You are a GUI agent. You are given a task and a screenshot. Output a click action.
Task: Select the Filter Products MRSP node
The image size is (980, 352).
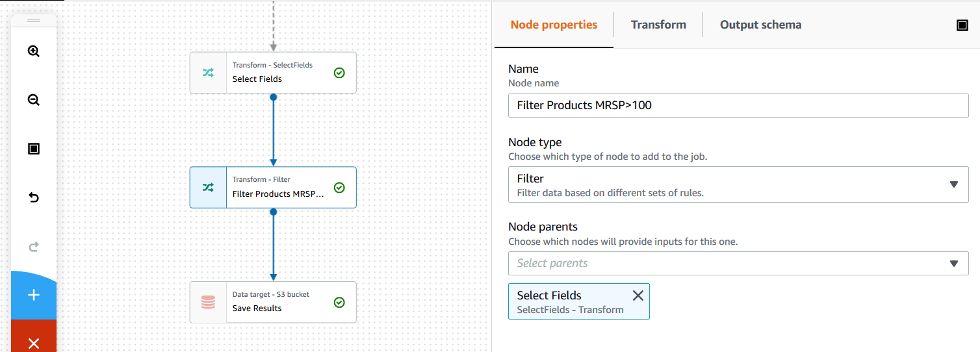(279, 188)
